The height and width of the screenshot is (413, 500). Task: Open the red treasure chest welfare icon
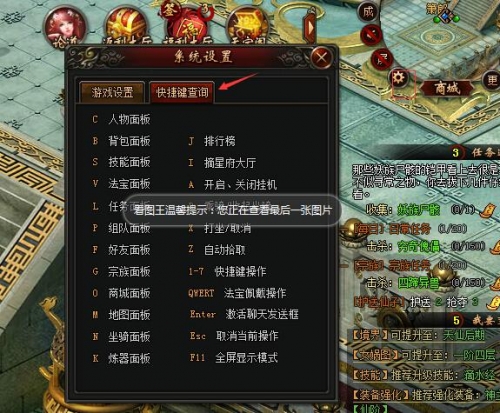click(126, 24)
